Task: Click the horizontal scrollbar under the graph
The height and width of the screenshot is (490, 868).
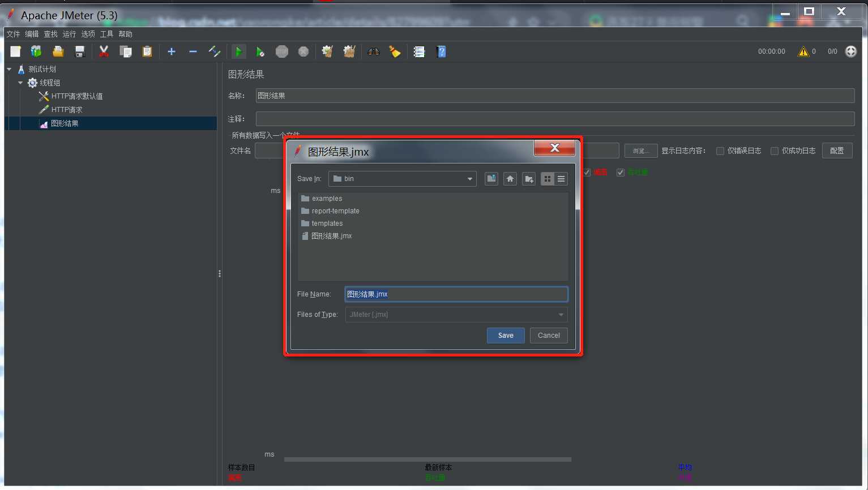Action: (x=427, y=459)
